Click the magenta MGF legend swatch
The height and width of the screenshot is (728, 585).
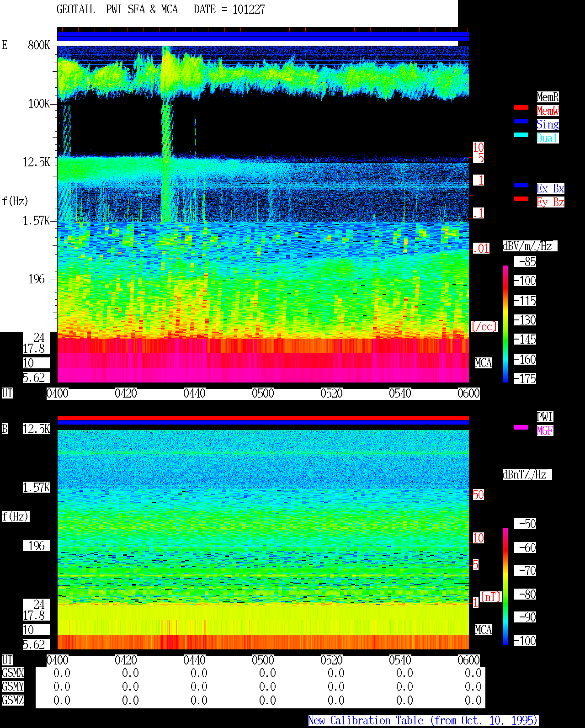[x=521, y=427]
